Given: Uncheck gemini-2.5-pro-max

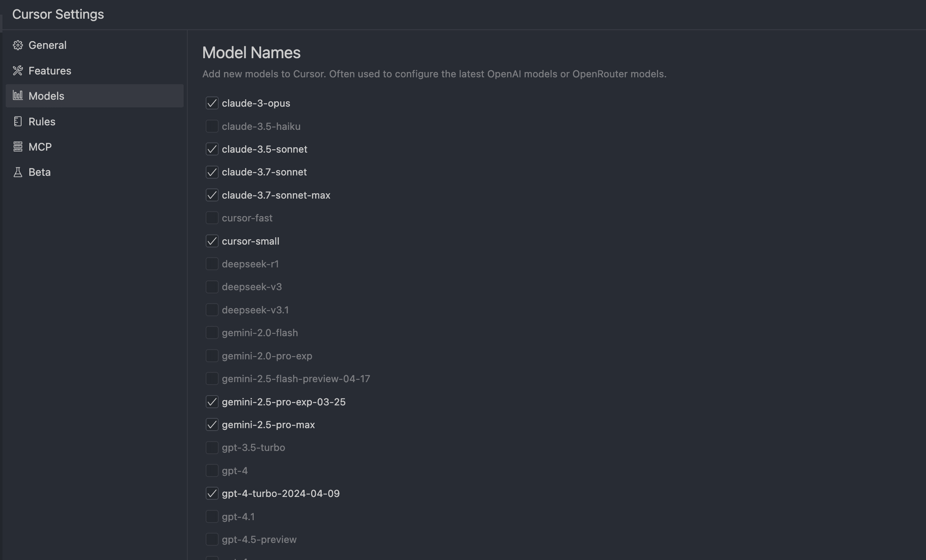Looking at the screenshot, I should pos(212,424).
